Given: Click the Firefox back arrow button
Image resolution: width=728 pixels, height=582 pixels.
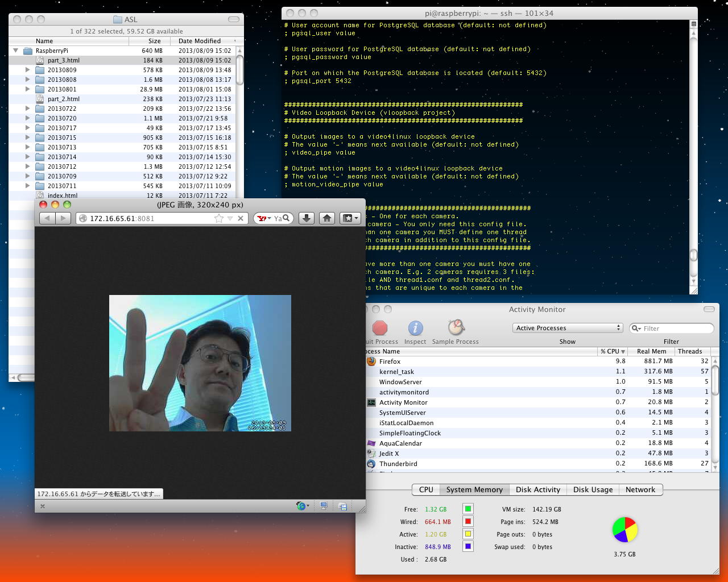Looking at the screenshot, I should 47,218.
